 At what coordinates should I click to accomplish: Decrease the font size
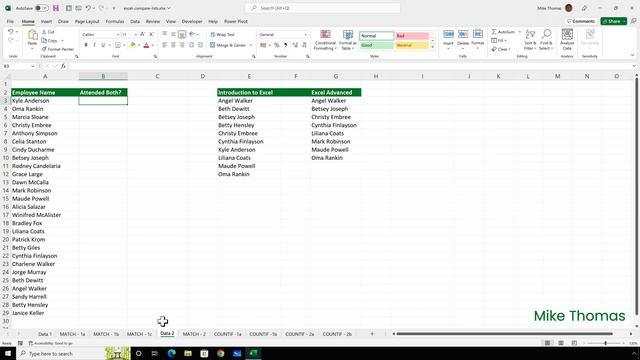pos(151,34)
